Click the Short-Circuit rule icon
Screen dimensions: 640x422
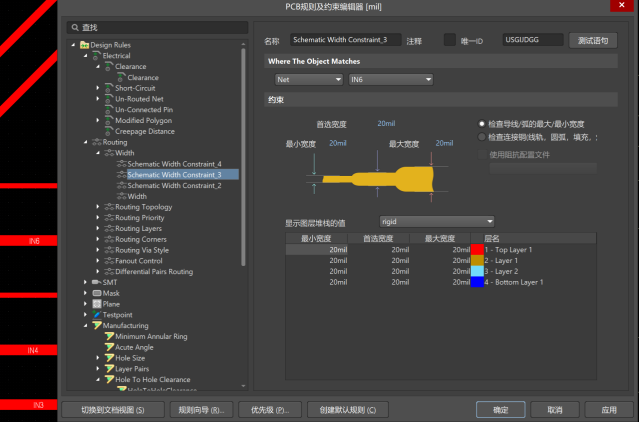coord(108,88)
